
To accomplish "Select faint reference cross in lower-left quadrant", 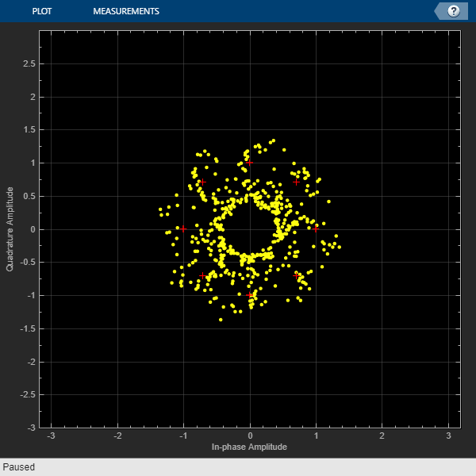I will coord(202,275).
